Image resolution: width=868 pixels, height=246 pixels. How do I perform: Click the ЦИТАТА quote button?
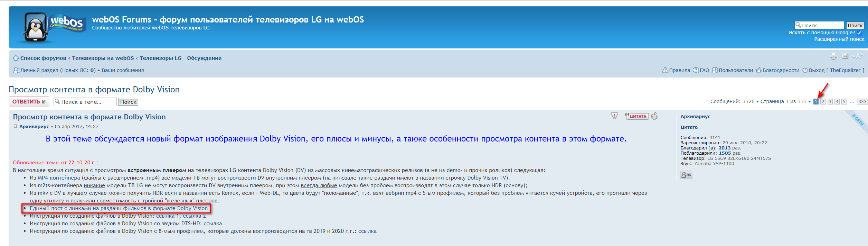tap(636, 116)
